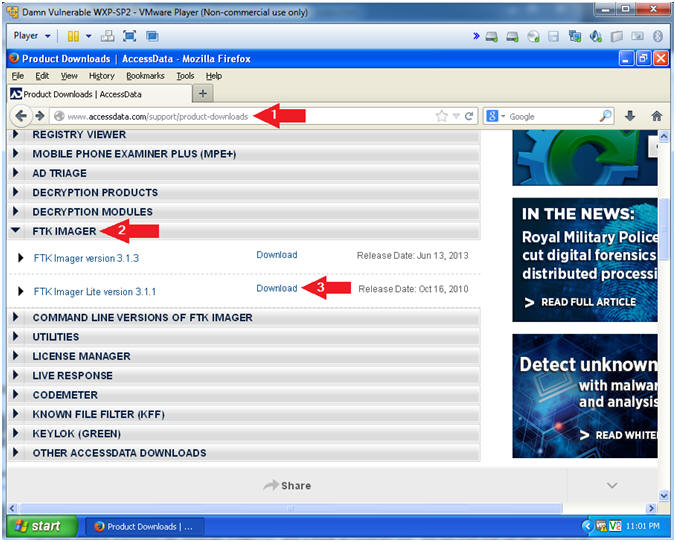Click the sound card device icon
676x542 pixels.
pos(595,36)
